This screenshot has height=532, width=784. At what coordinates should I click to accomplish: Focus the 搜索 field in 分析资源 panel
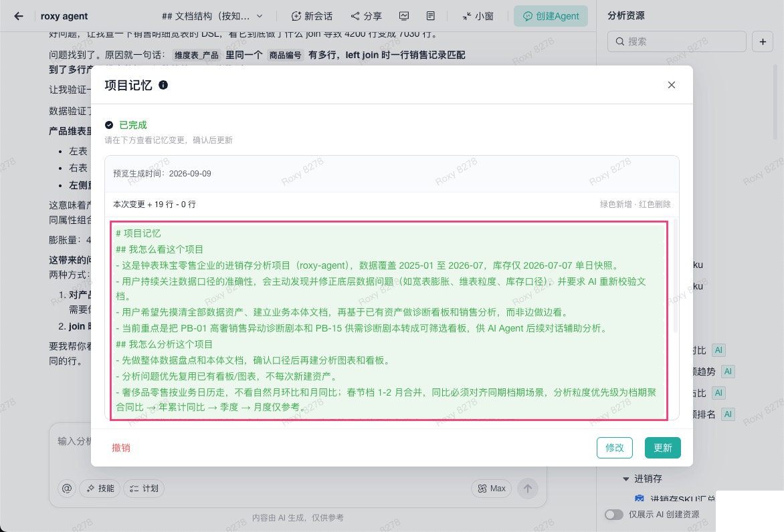click(x=677, y=41)
